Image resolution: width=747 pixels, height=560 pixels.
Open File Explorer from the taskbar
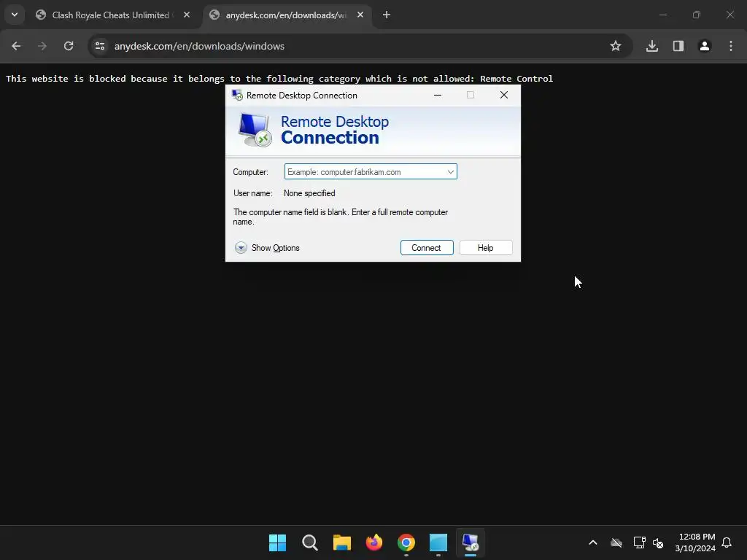click(341, 542)
